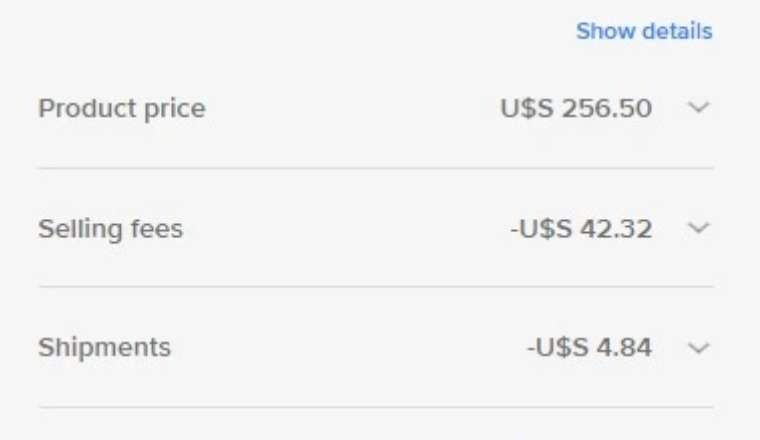Click the blue Show details text
Image resolution: width=760 pixels, height=440 pixels.
644,31
